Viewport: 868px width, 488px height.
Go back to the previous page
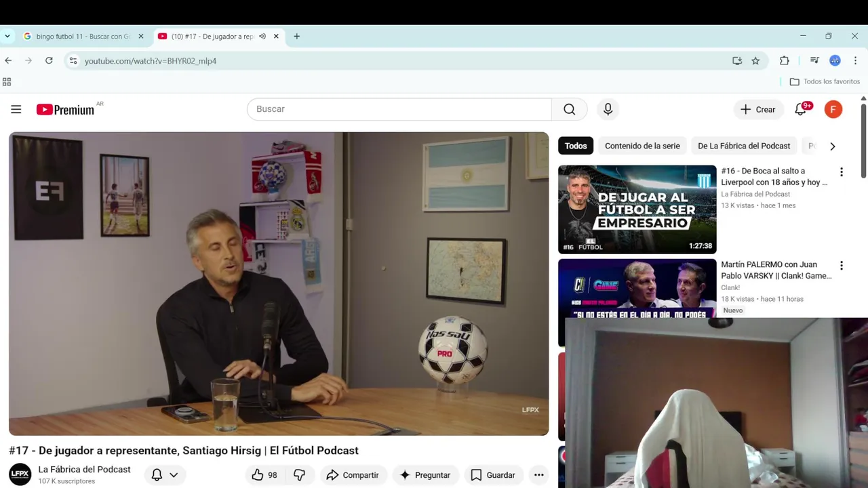(x=8, y=60)
